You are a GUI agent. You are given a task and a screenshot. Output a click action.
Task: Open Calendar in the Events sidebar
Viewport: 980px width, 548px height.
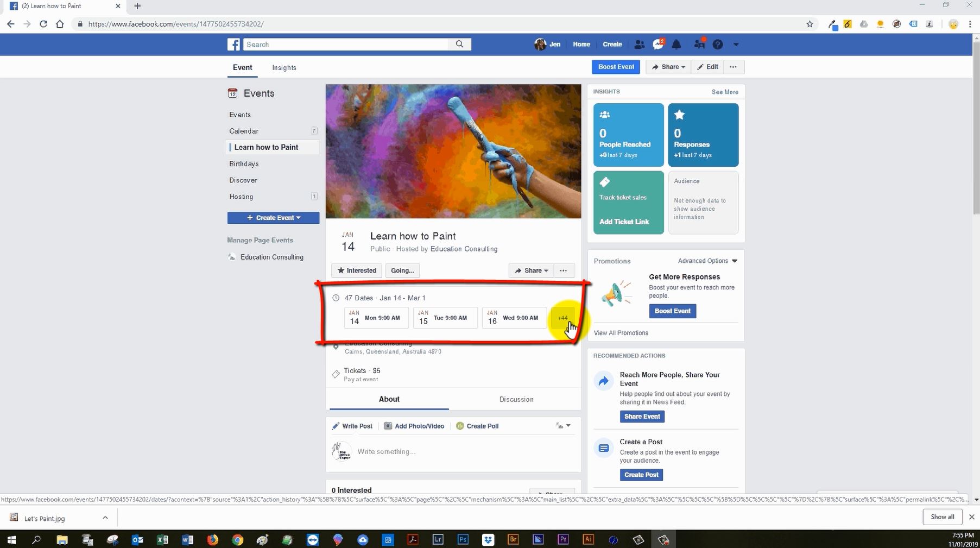(244, 131)
